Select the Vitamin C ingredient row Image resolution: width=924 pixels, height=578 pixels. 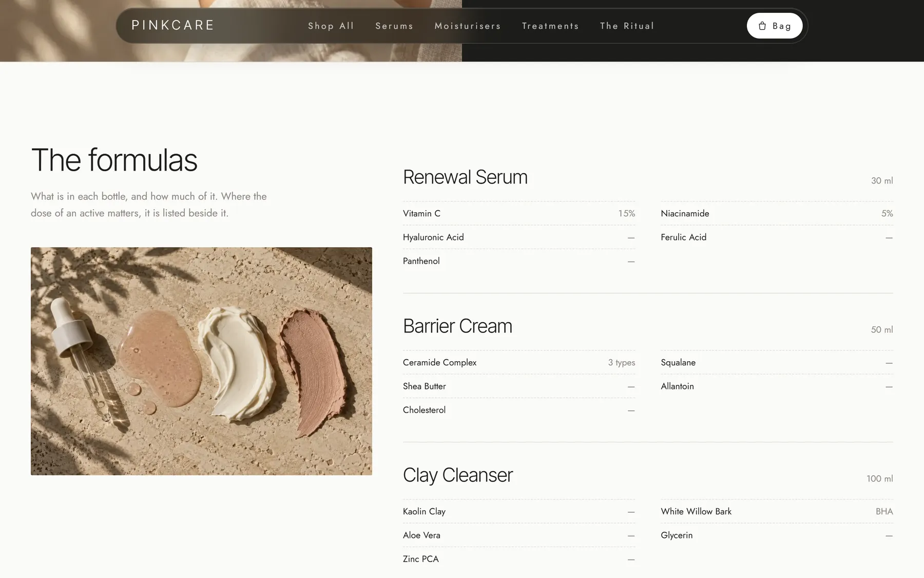[519, 213]
